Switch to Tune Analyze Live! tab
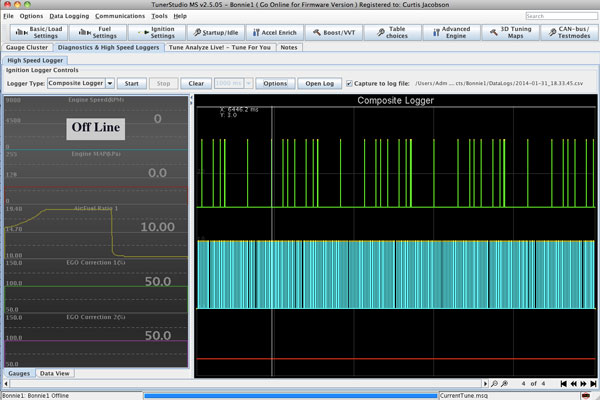The width and height of the screenshot is (600, 400). (x=220, y=47)
